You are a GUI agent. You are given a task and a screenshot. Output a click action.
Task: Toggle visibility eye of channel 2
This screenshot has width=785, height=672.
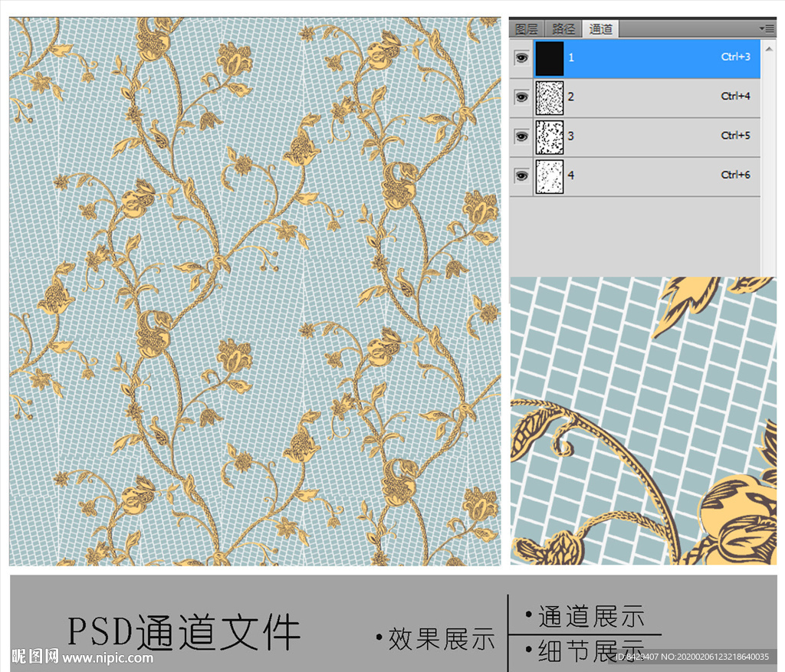522,97
